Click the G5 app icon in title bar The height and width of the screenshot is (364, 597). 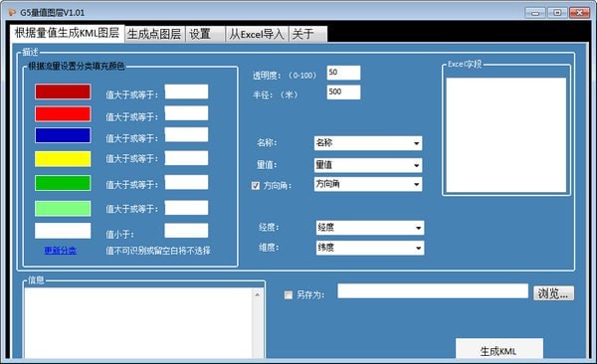click(12, 13)
